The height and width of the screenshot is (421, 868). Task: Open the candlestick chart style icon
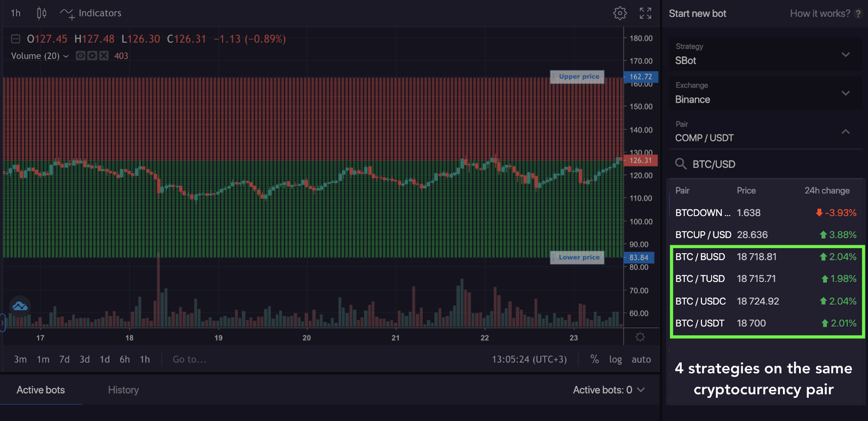coord(42,13)
